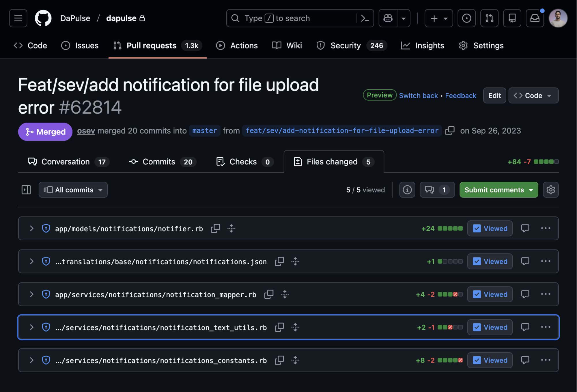Screen dimensions: 577x392
Task: Open the repositories shortcut icon in header
Action: [512, 18]
